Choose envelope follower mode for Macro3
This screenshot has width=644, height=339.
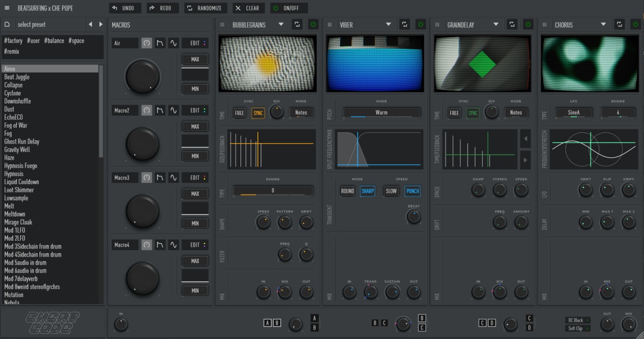click(160, 178)
